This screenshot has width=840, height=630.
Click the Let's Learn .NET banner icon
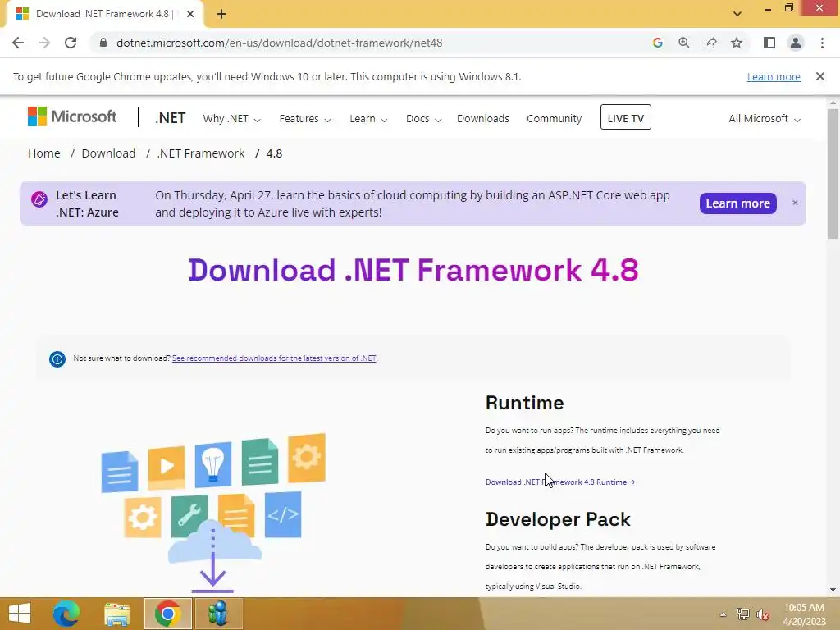(39, 199)
